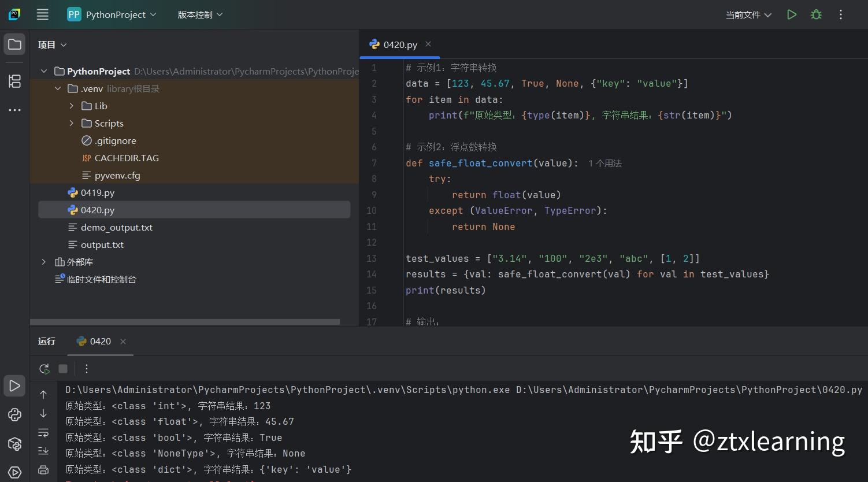This screenshot has width=868, height=482.
Task: Collapse the .venv library root folder
Action: pos(57,88)
